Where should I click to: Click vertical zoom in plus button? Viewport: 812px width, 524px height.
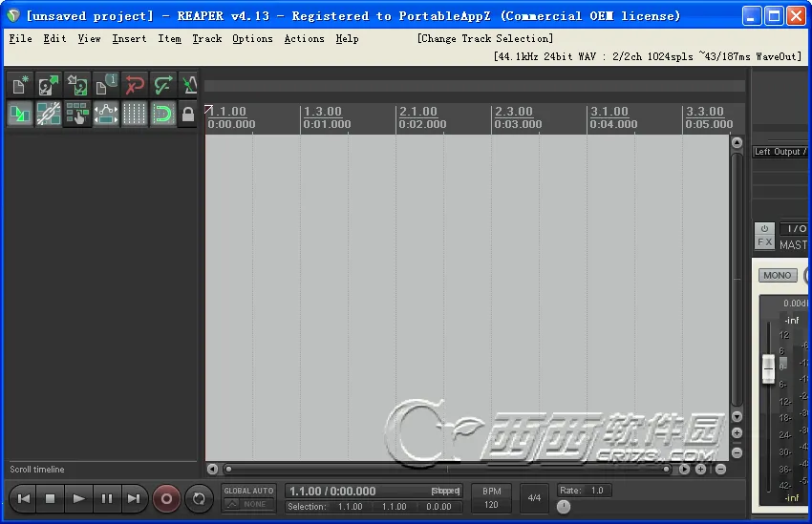click(x=737, y=433)
